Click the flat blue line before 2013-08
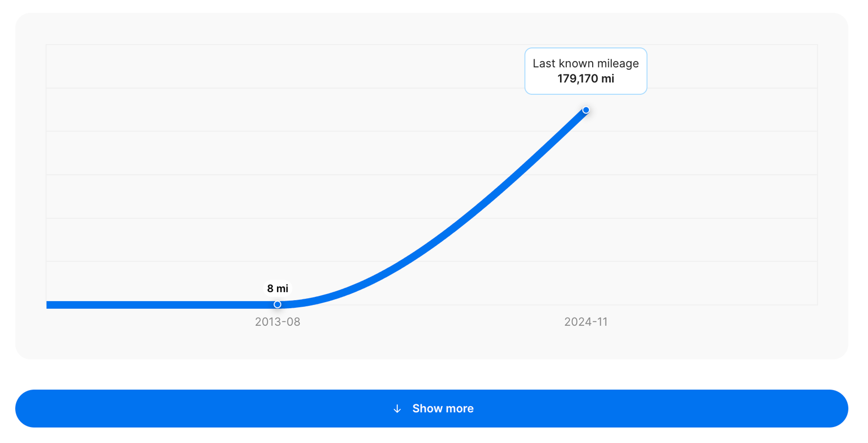This screenshot has width=868, height=443. point(162,304)
